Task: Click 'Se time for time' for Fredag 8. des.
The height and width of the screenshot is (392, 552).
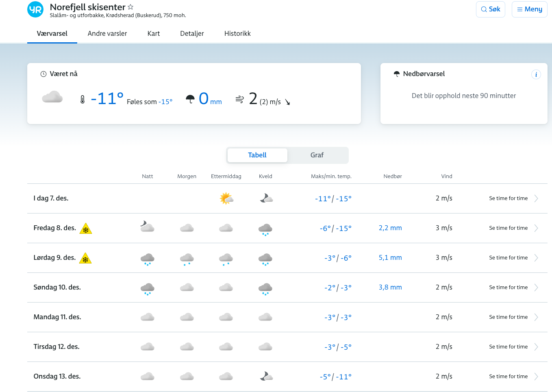Action: (509, 228)
